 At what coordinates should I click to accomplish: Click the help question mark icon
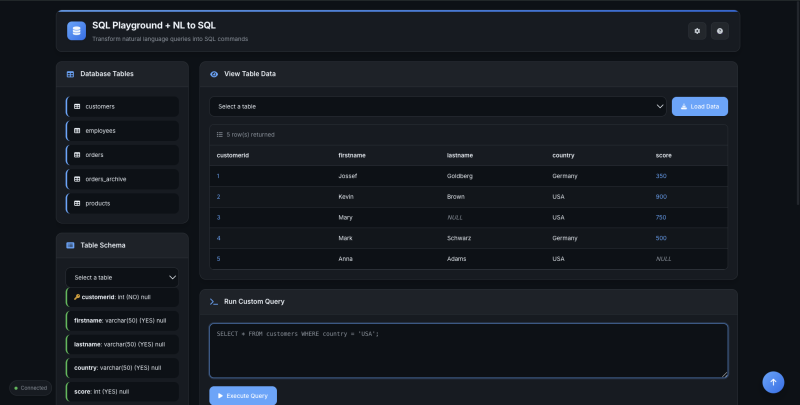[x=719, y=31]
